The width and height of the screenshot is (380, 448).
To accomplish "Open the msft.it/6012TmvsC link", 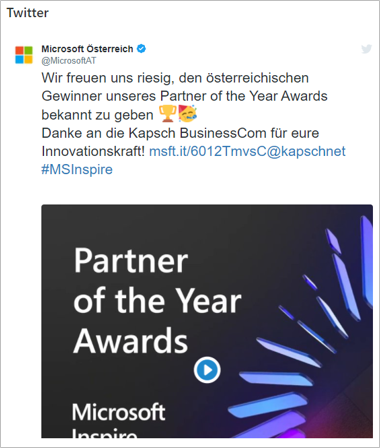I will [208, 151].
